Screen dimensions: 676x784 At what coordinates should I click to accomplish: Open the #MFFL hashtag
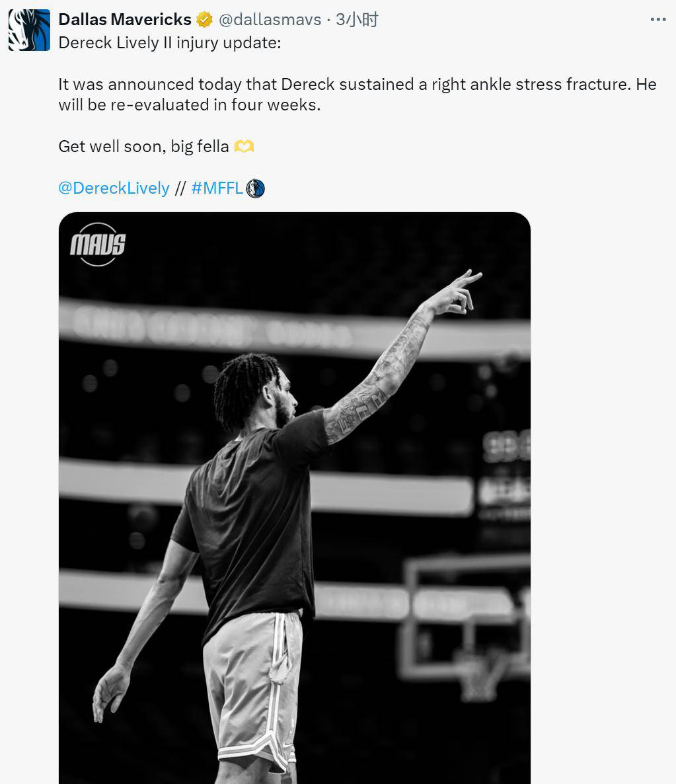pyautogui.click(x=217, y=188)
